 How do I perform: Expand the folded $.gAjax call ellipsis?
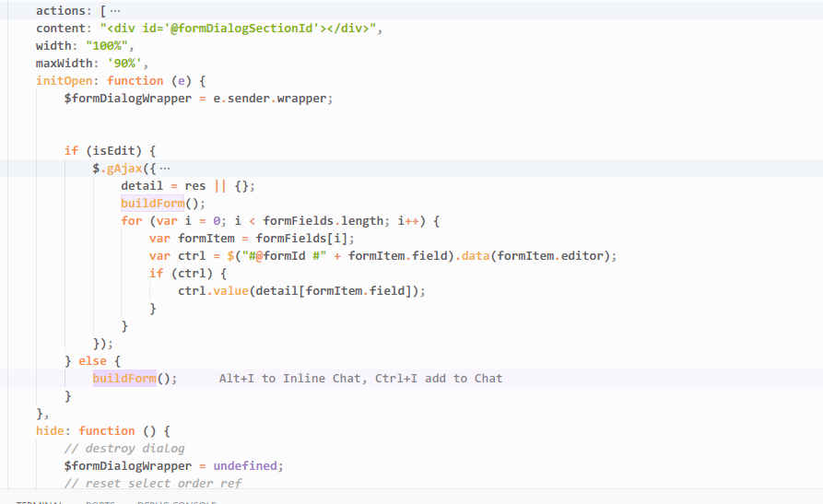(x=165, y=168)
